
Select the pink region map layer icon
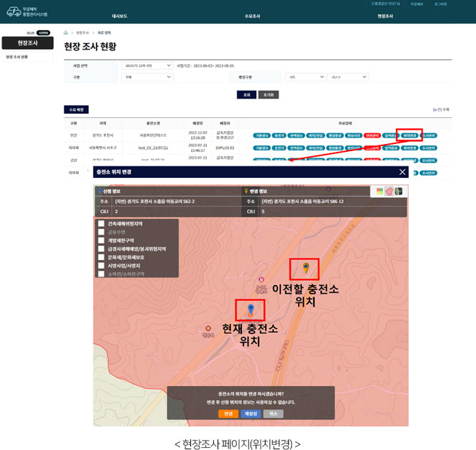[390, 192]
